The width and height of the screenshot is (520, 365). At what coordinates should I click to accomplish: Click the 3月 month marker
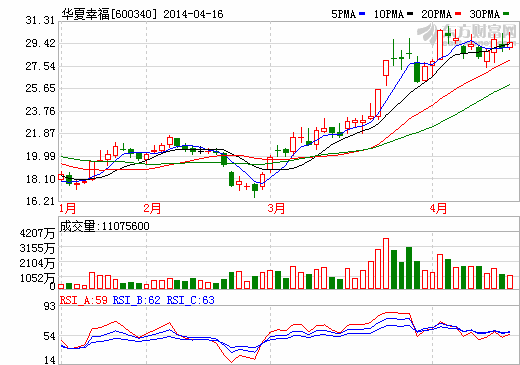tap(276, 209)
